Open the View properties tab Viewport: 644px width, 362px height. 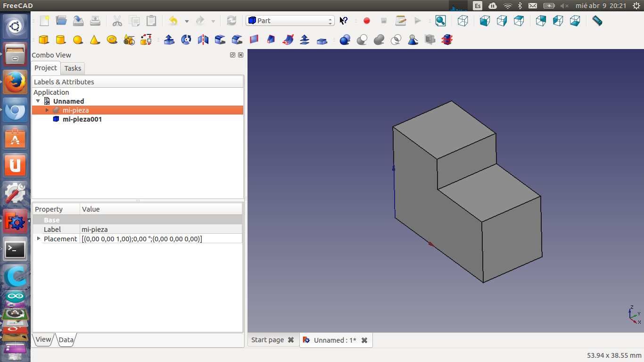[43, 339]
